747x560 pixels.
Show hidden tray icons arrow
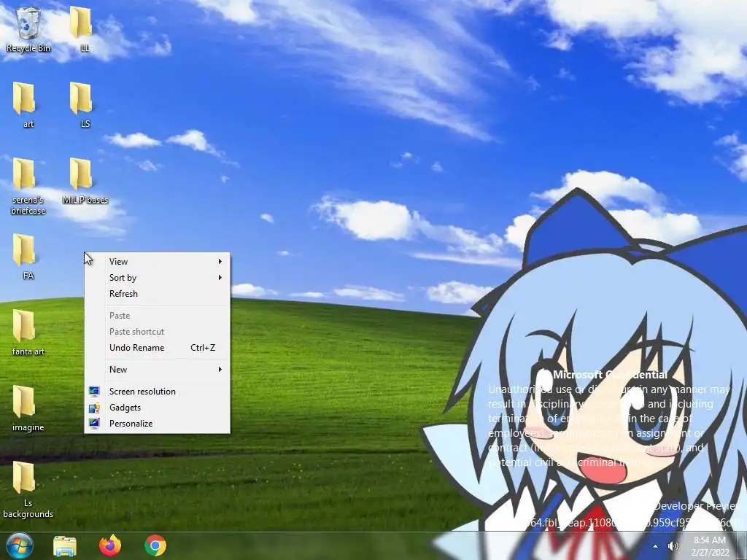click(656, 546)
